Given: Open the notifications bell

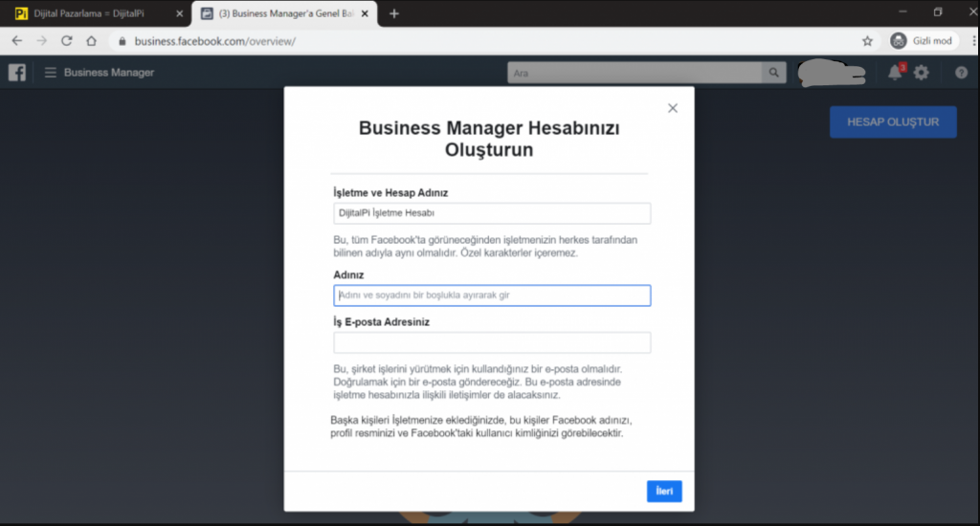Looking at the screenshot, I should (895, 73).
